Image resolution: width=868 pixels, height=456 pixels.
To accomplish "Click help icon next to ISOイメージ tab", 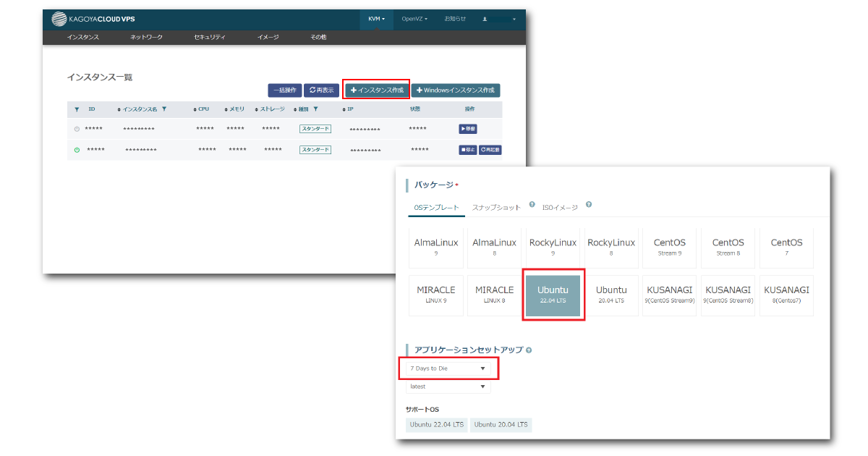I will click(589, 205).
